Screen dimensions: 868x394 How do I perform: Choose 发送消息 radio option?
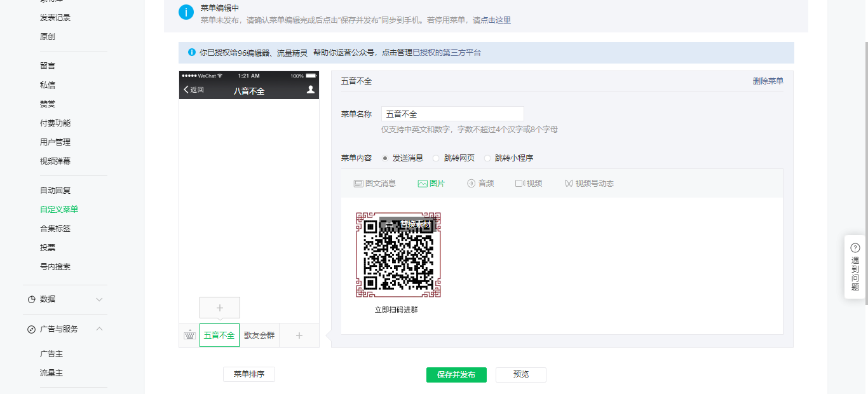point(385,158)
